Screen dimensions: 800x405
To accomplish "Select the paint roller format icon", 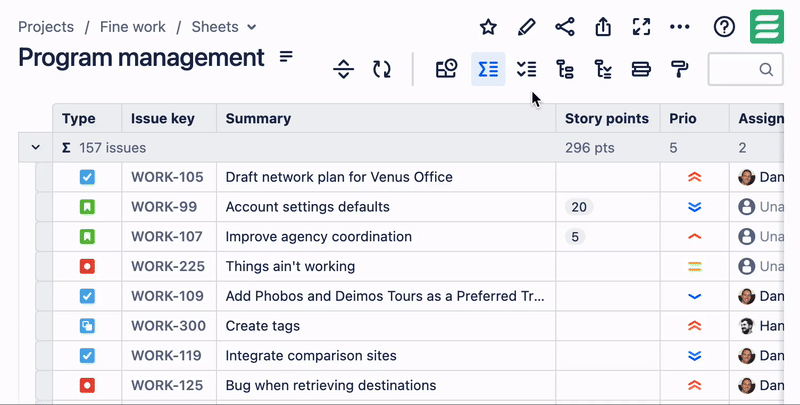I will pyautogui.click(x=680, y=69).
